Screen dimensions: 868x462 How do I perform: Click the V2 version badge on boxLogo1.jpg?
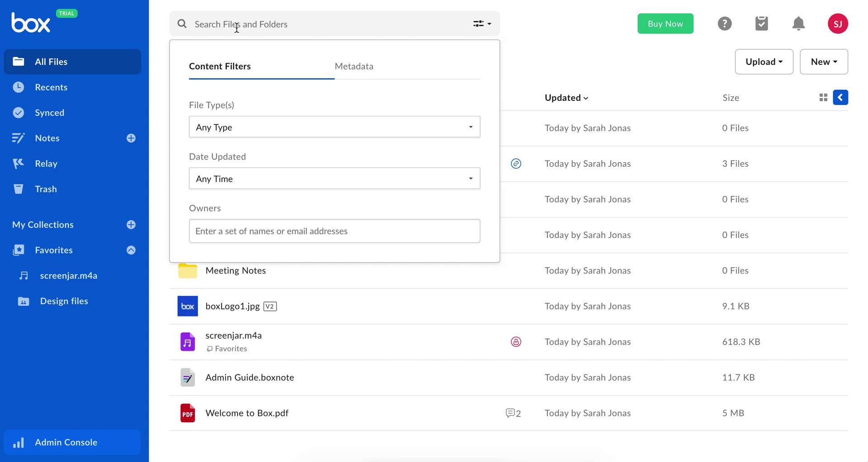point(270,306)
